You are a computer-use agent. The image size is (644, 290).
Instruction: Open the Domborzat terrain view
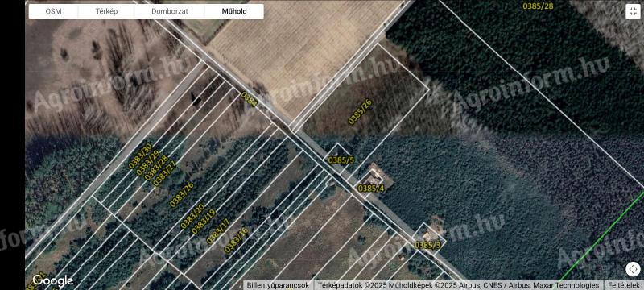tap(170, 11)
